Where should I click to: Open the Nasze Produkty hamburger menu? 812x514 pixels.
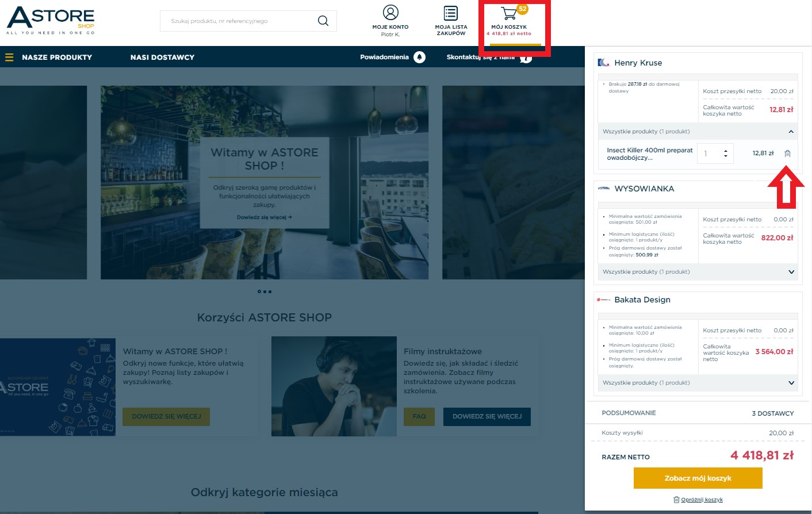click(x=9, y=57)
